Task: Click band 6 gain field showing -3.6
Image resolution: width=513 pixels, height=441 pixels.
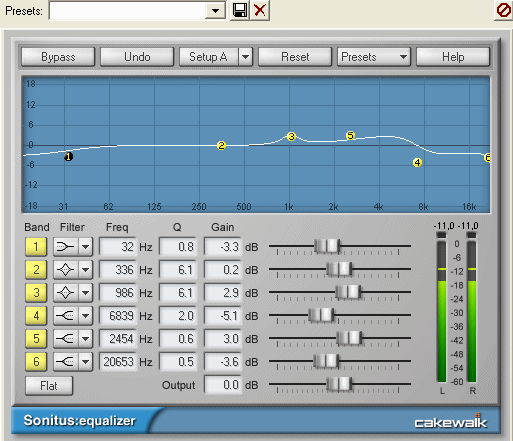Action: [x=223, y=362]
